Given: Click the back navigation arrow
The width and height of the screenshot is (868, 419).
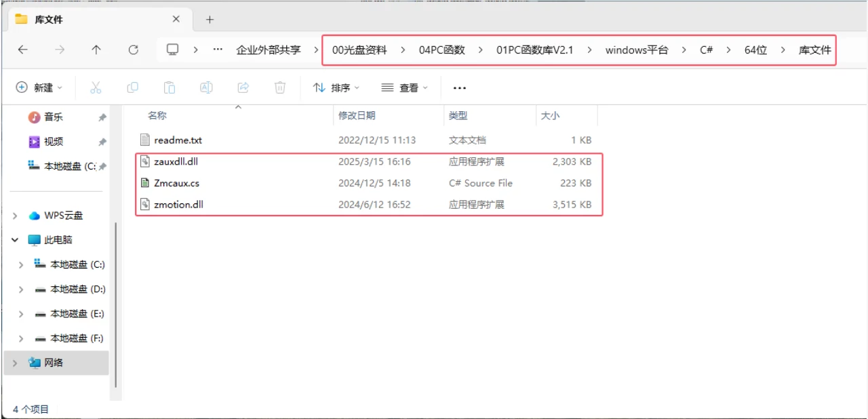Looking at the screenshot, I should [22, 49].
